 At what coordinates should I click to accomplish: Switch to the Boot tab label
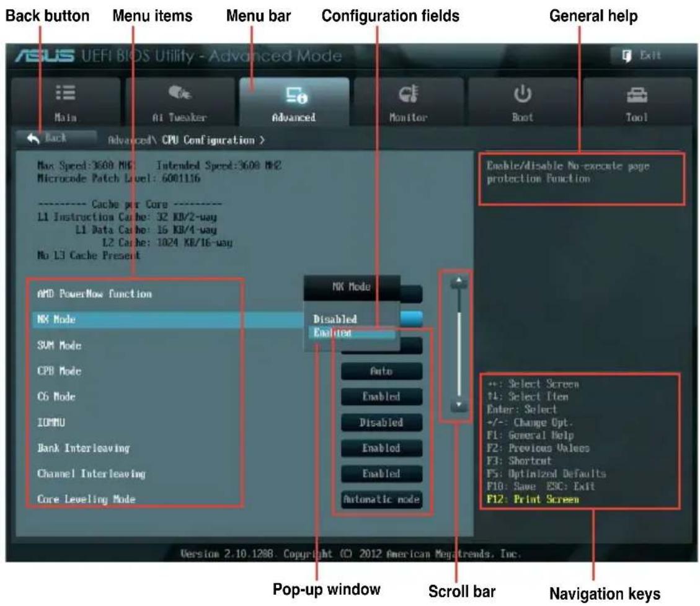tap(522, 117)
